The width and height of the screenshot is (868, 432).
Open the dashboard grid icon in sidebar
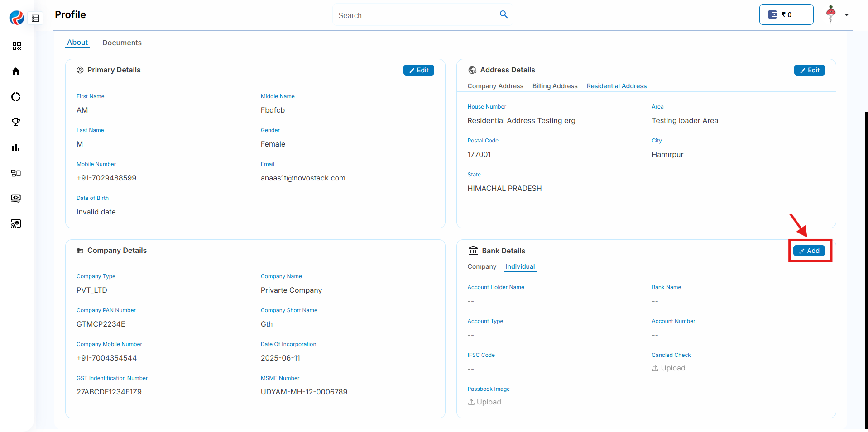16,46
